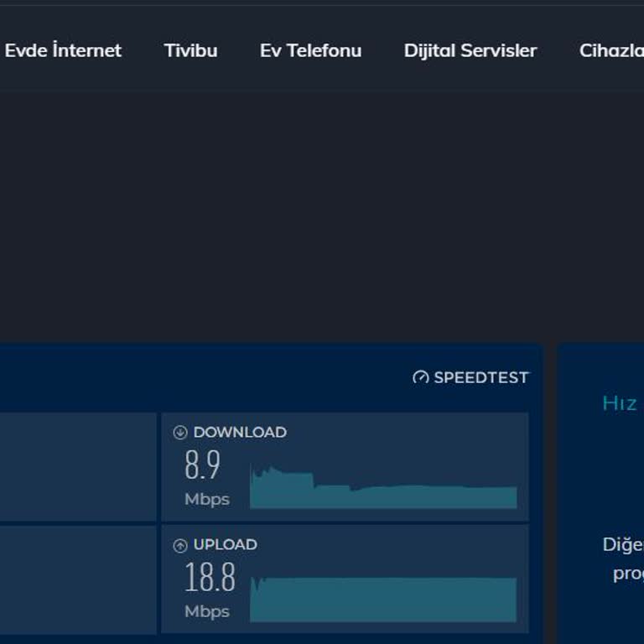Click the partially visible Cihazlar menu item
Screen dimensions: 644x644
(611, 50)
